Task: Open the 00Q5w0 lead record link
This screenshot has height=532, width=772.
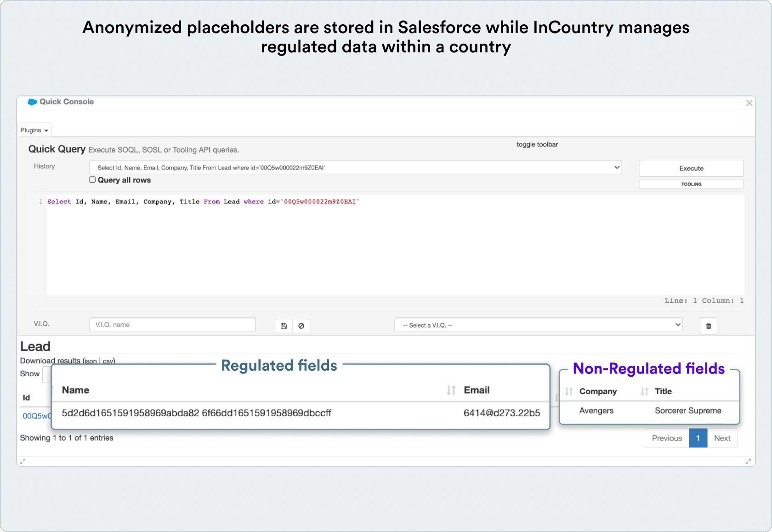Action: coord(37,416)
